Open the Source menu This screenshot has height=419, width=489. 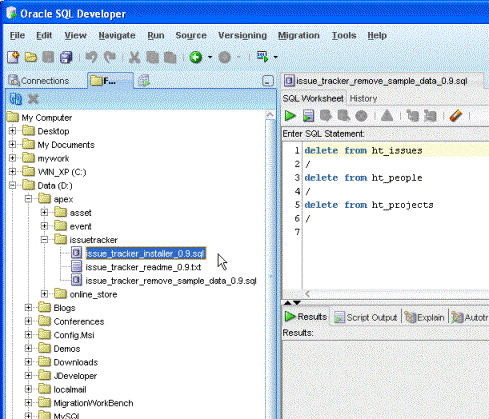click(191, 35)
